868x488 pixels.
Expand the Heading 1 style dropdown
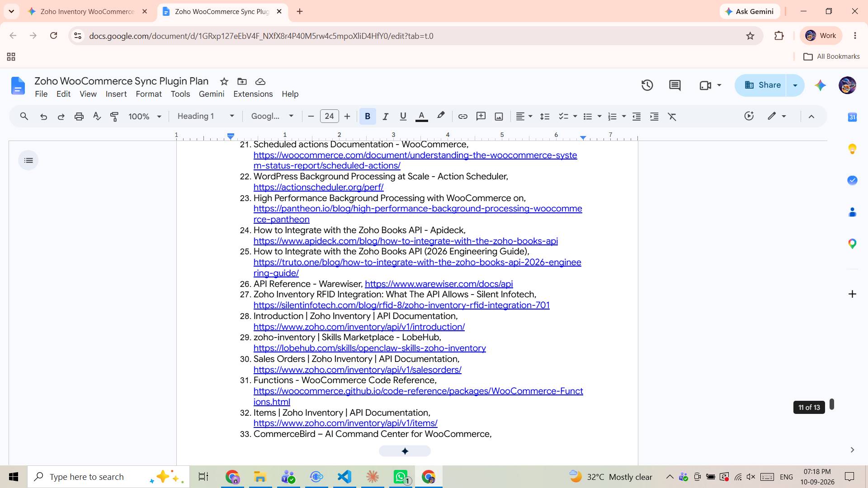[x=206, y=117]
